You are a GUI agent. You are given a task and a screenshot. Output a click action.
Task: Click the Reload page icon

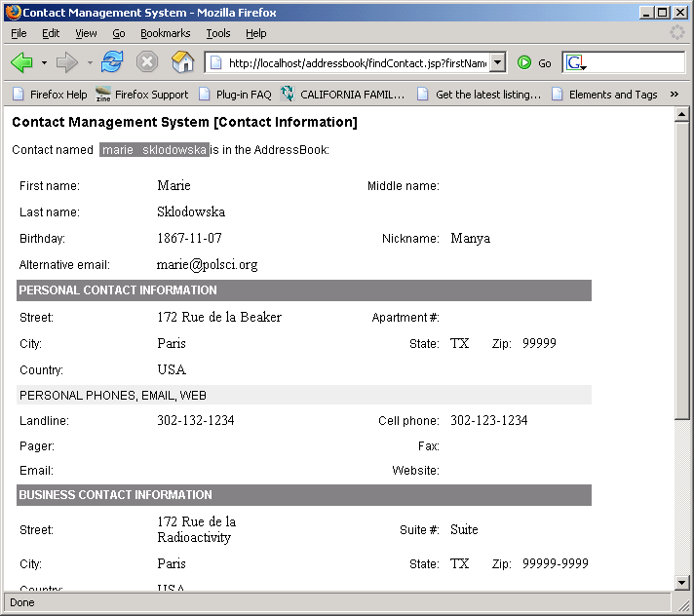(x=112, y=62)
